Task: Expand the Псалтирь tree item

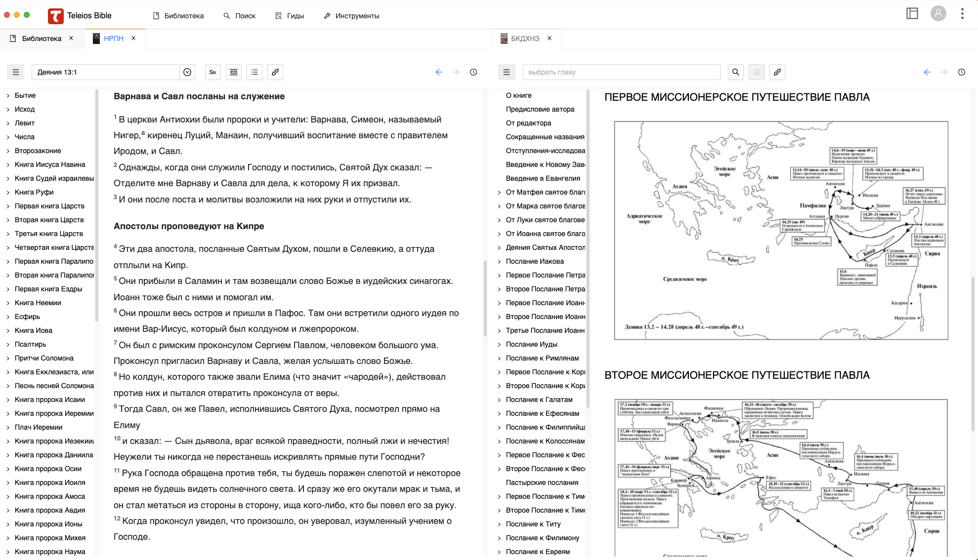Action: pos(8,344)
